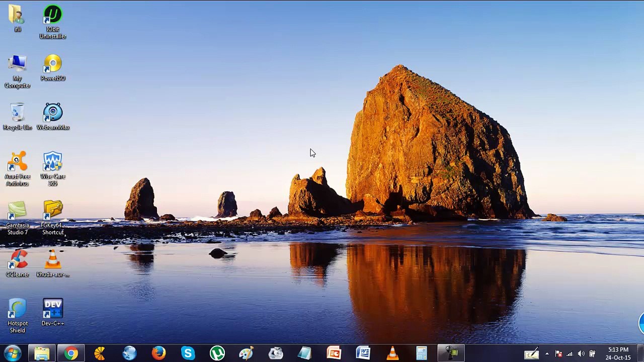Open Skype from the taskbar
The image size is (644, 362).
(x=188, y=353)
